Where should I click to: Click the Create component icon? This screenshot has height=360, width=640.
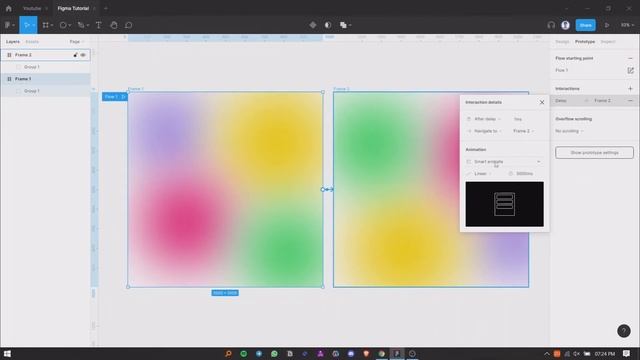click(x=313, y=25)
